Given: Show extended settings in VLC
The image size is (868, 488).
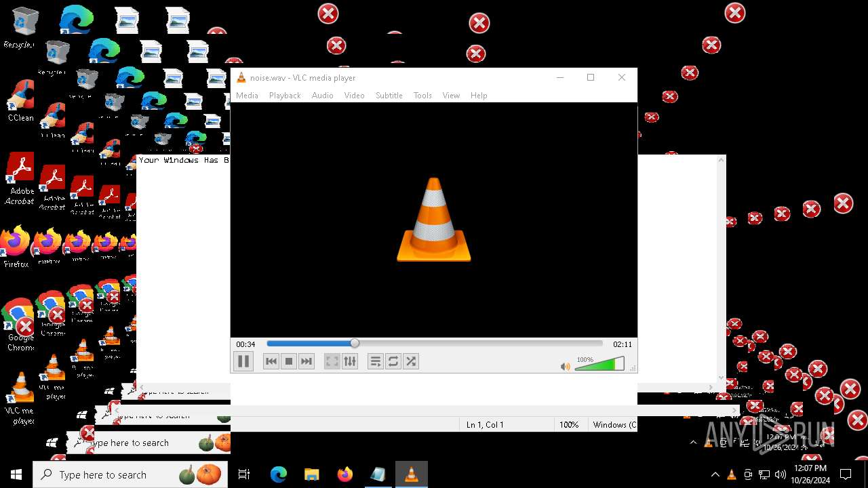Looking at the screenshot, I should (350, 361).
